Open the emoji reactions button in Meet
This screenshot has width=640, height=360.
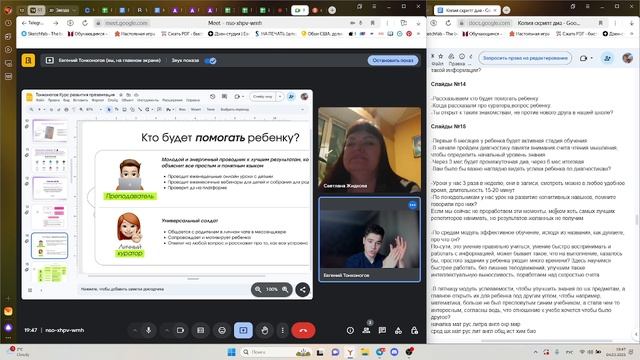222,330
